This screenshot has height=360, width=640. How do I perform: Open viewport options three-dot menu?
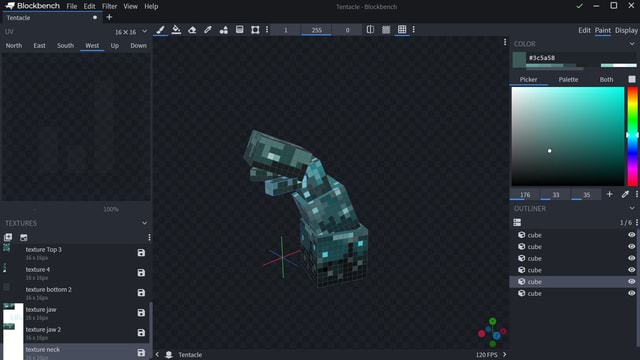pyautogui.click(x=505, y=42)
